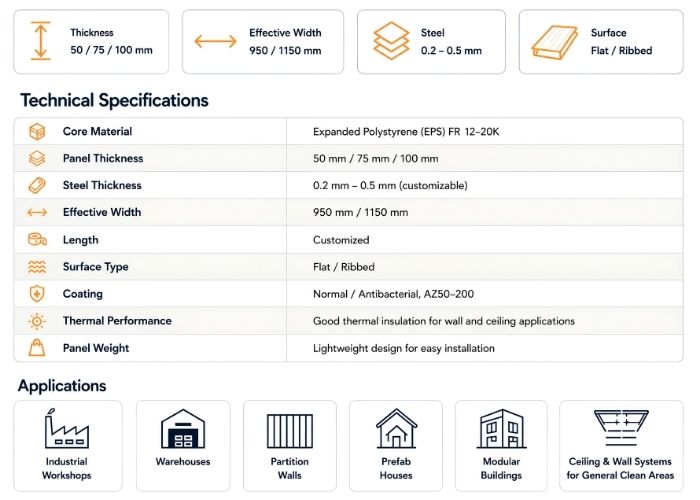Viewport: 700px width, 500px height.
Task: Click the Steel Thickness row label
Action: [x=102, y=185]
